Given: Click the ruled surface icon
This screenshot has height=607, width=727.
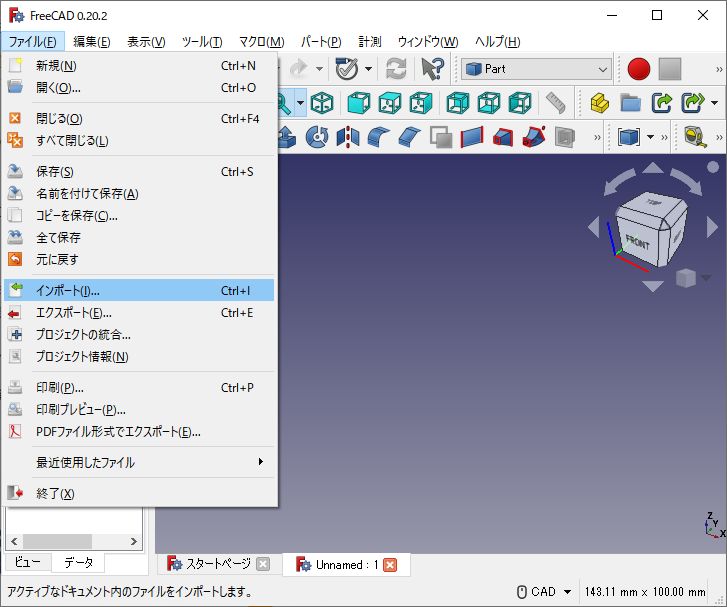Looking at the screenshot, I should 472,137.
